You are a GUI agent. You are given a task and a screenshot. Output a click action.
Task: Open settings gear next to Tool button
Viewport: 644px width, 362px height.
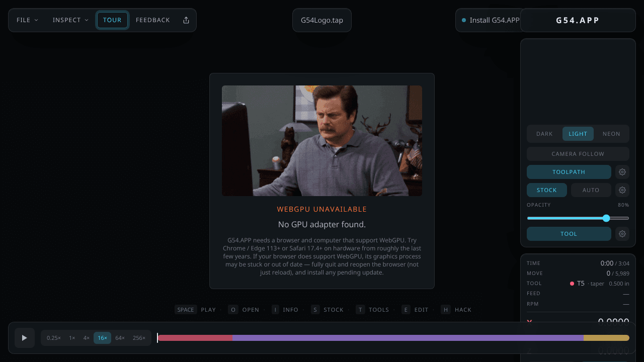[622, 234]
